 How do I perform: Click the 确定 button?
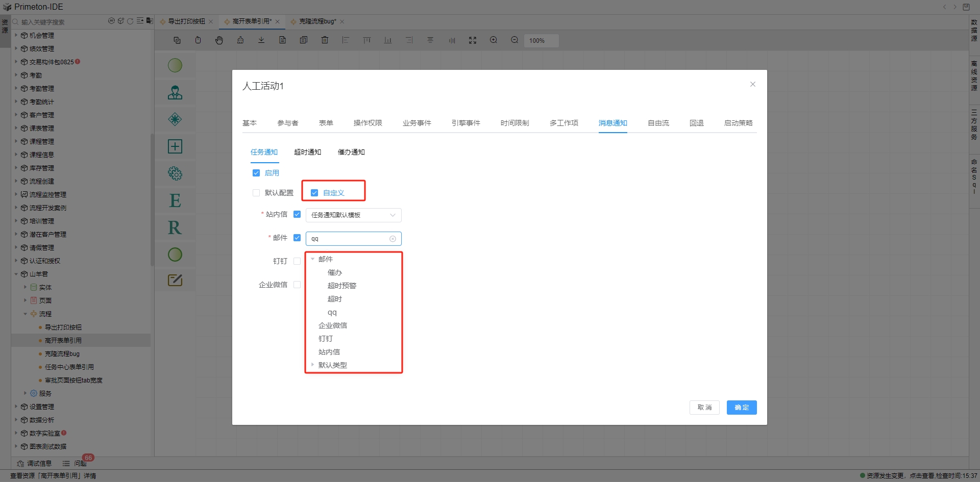(741, 408)
